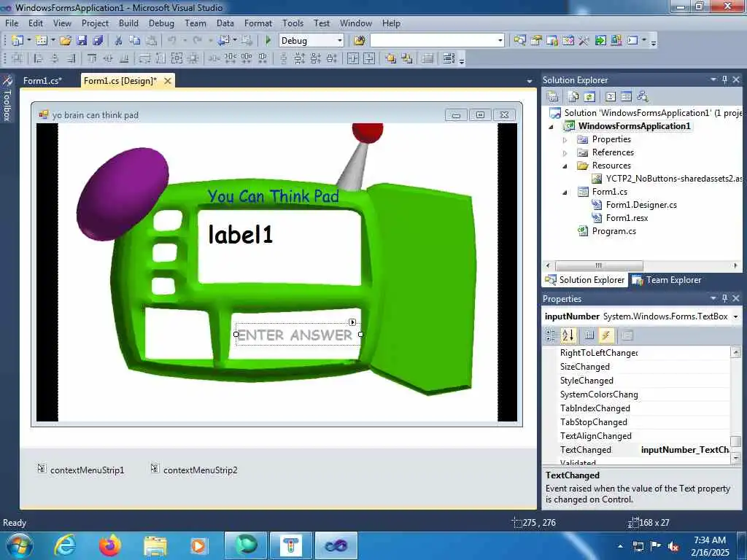Click Bring to Front layout icon
The height and width of the screenshot is (560, 747).
coord(391,58)
